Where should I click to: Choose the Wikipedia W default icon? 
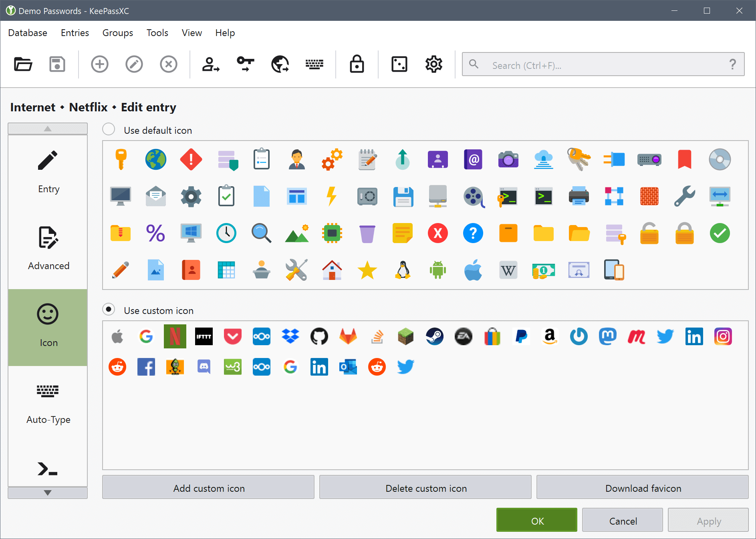[508, 269]
